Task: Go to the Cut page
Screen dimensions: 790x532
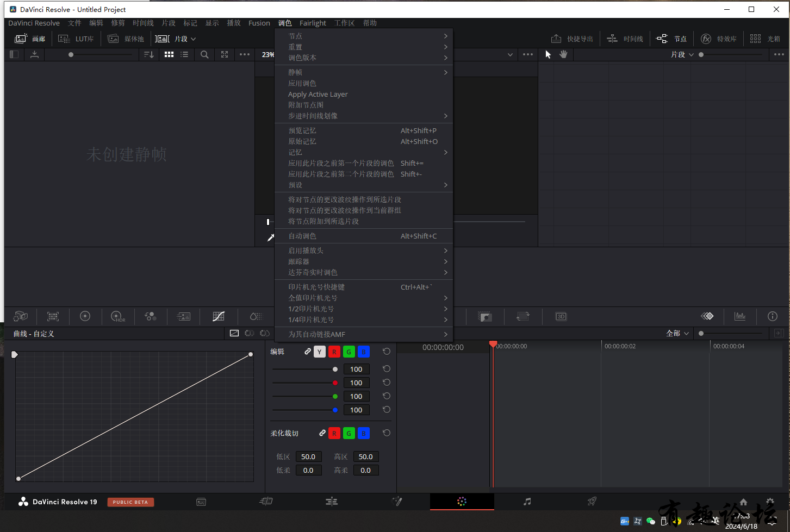Action: [266, 502]
